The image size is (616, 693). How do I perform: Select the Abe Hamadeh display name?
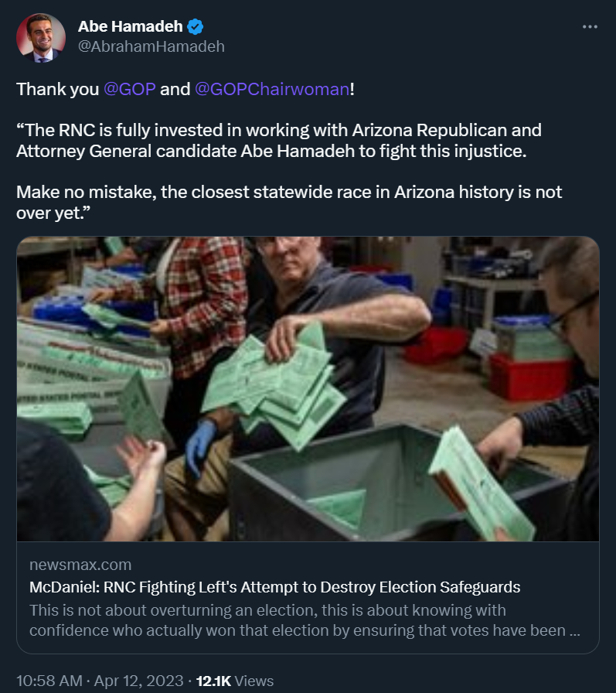click(131, 26)
